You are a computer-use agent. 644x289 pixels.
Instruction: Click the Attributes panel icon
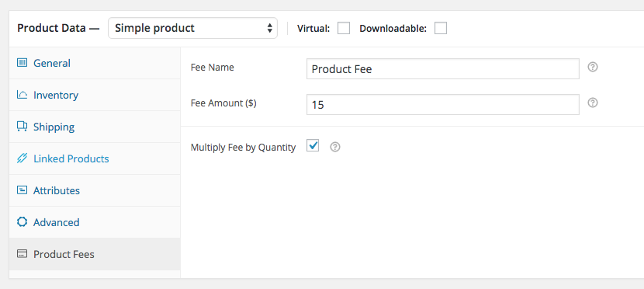point(22,190)
